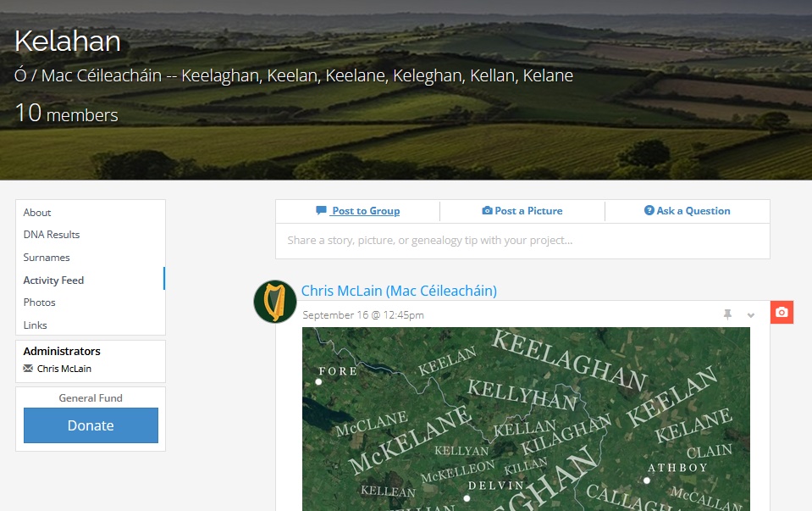Open the surname map image in the post
The width and height of the screenshot is (812, 511).
[526, 419]
